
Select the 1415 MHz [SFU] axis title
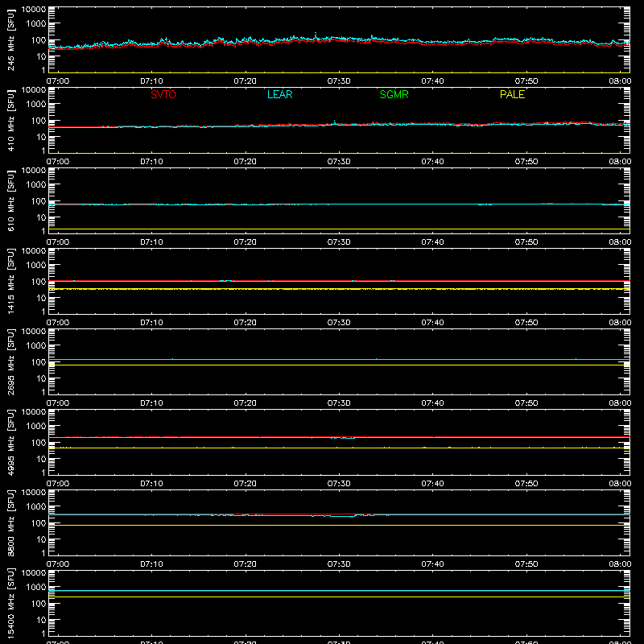pyautogui.click(x=10, y=281)
